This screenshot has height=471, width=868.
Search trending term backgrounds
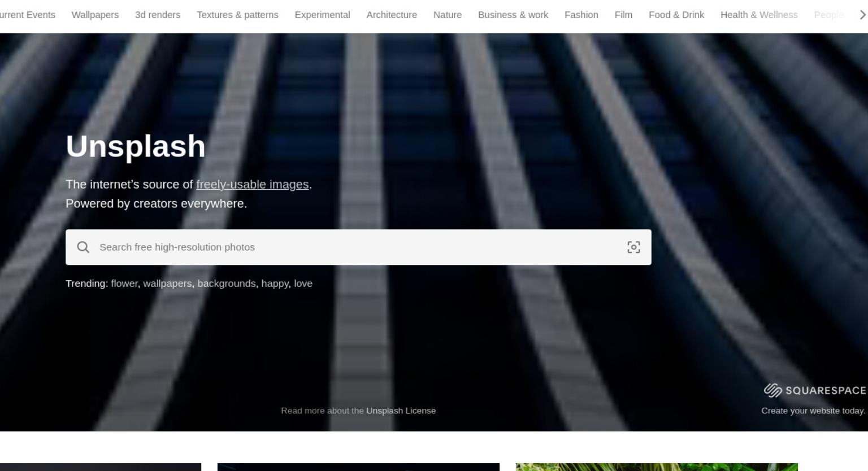pos(227,284)
